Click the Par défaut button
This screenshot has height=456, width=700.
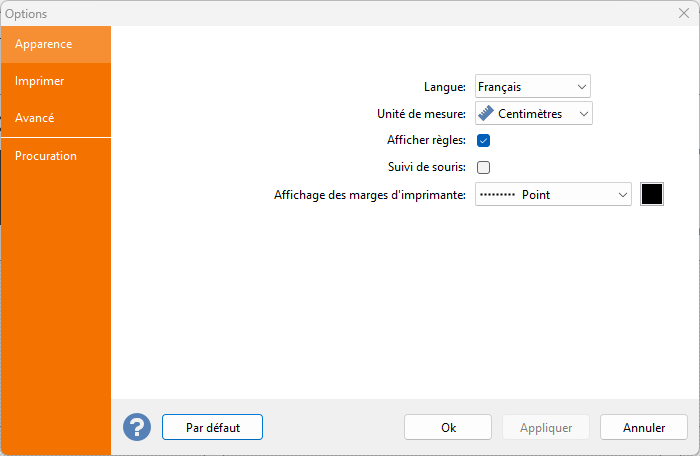(212, 427)
